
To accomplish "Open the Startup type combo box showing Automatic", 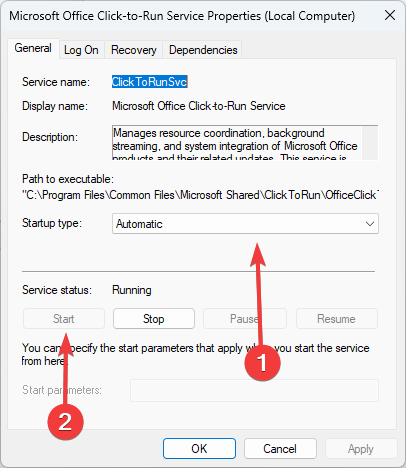I will point(245,224).
